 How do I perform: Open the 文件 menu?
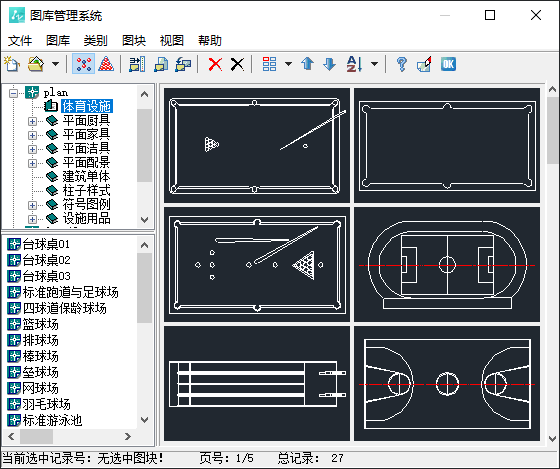point(20,40)
